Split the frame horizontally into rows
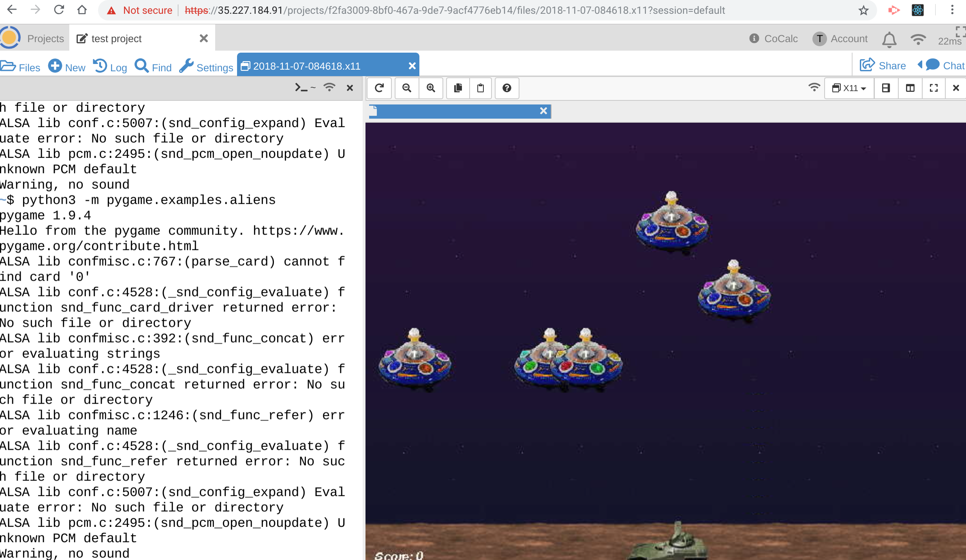The width and height of the screenshot is (966, 560). pos(886,88)
